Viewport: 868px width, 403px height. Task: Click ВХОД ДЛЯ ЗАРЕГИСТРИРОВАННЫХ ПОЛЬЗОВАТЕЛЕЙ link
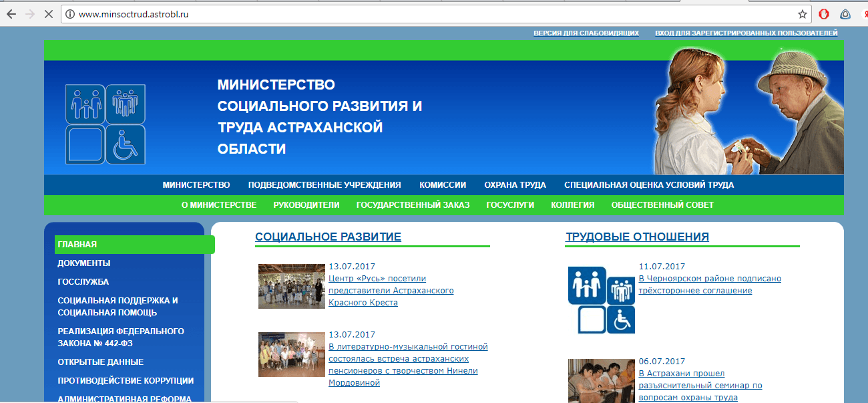click(746, 33)
